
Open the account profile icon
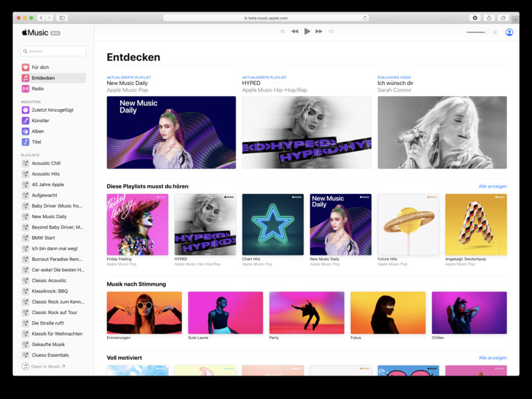pyautogui.click(x=509, y=32)
